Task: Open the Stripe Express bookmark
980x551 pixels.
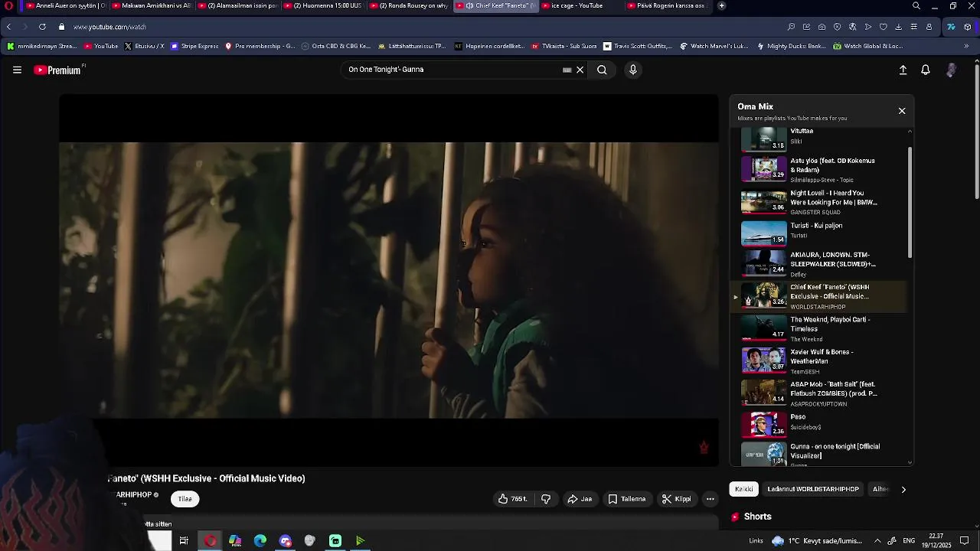Action: [x=194, y=46]
